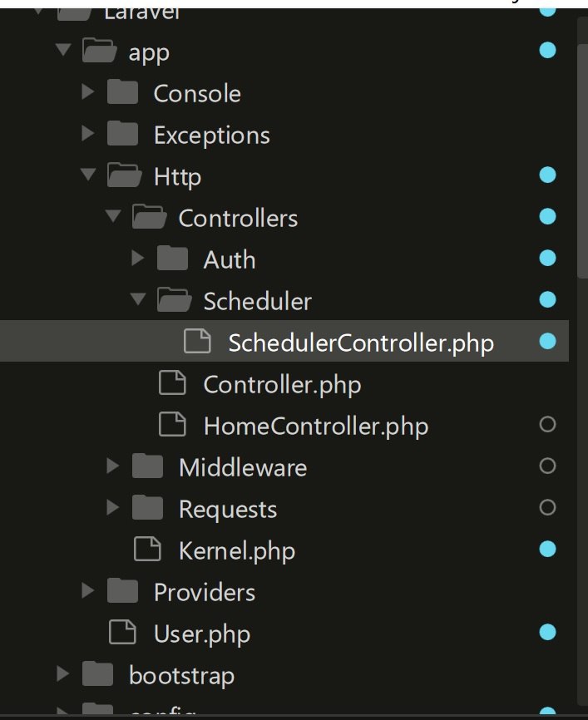Collapse the Controllers folder arrow
The width and height of the screenshot is (588, 720).
click(x=113, y=216)
